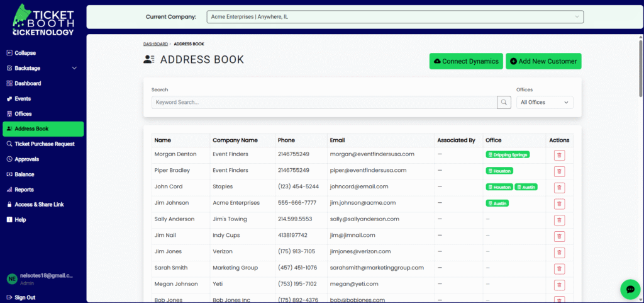Image resolution: width=644 pixels, height=303 pixels.
Task: Click phone 555-666-7777
Action: (297, 203)
